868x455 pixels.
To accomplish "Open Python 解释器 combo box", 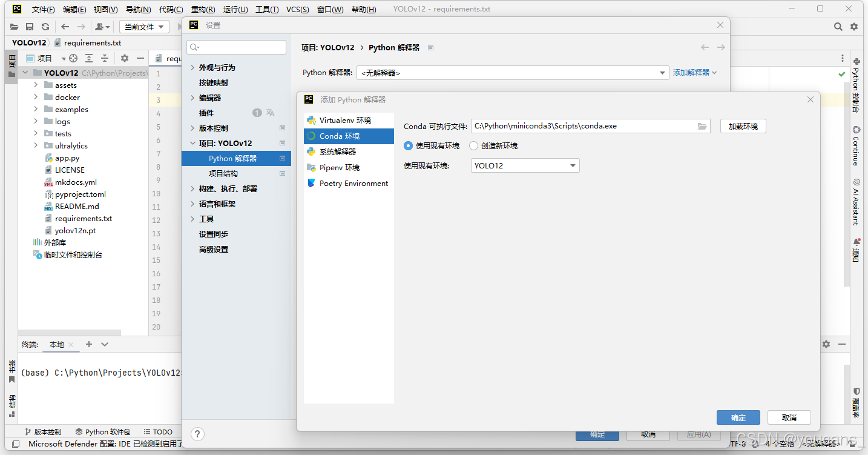I will tap(513, 73).
